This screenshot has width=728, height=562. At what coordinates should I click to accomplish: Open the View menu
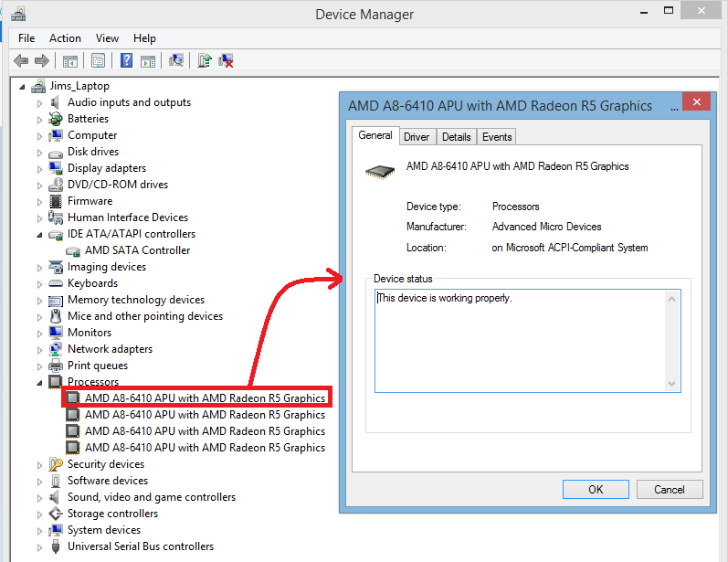[107, 38]
